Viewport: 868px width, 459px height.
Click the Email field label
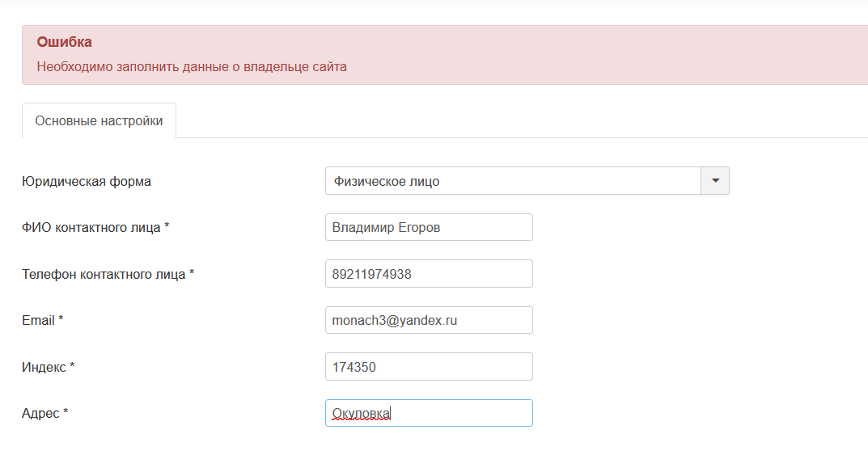(x=37, y=321)
